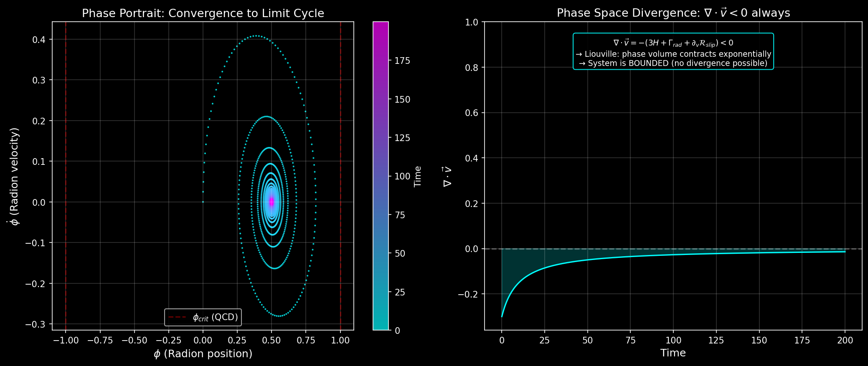Click the Liouville annotation text box
The width and height of the screenshot is (868, 366).
pyautogui.click(x=673, y=52)
